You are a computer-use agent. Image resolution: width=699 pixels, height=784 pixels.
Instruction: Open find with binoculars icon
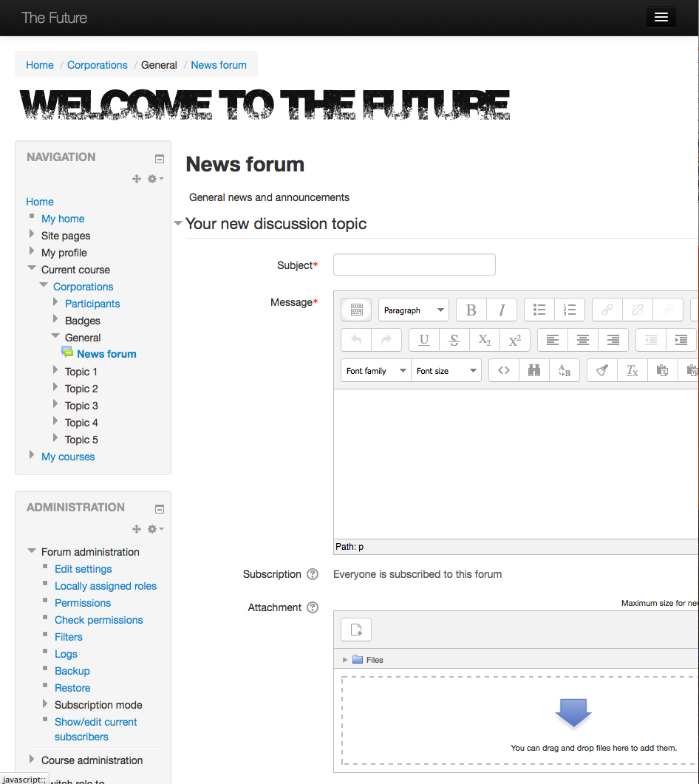point(534,370)
